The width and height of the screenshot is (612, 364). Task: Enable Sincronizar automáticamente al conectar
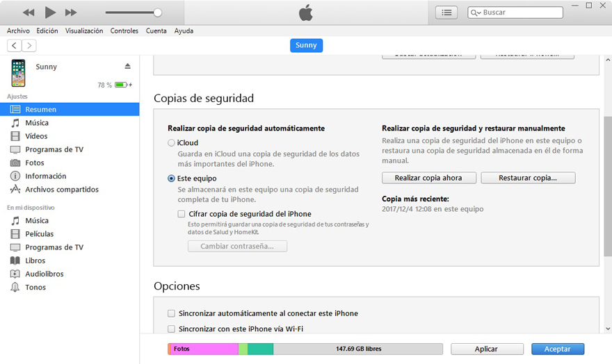coord(171,313)
